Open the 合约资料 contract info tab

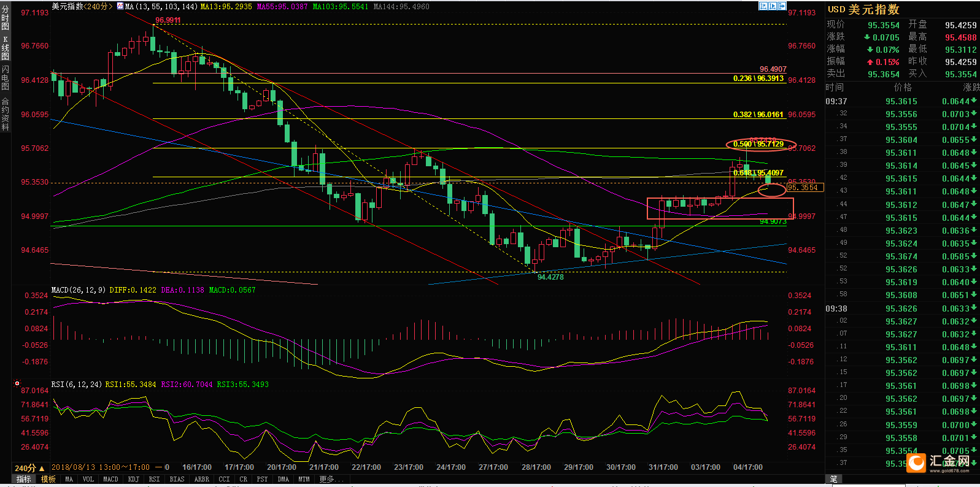(x=5, y=114)
